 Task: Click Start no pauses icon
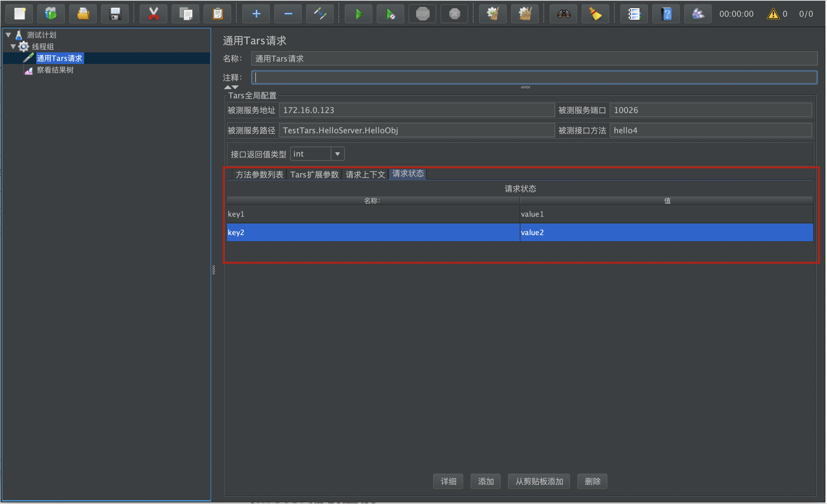tap(390, 14)
